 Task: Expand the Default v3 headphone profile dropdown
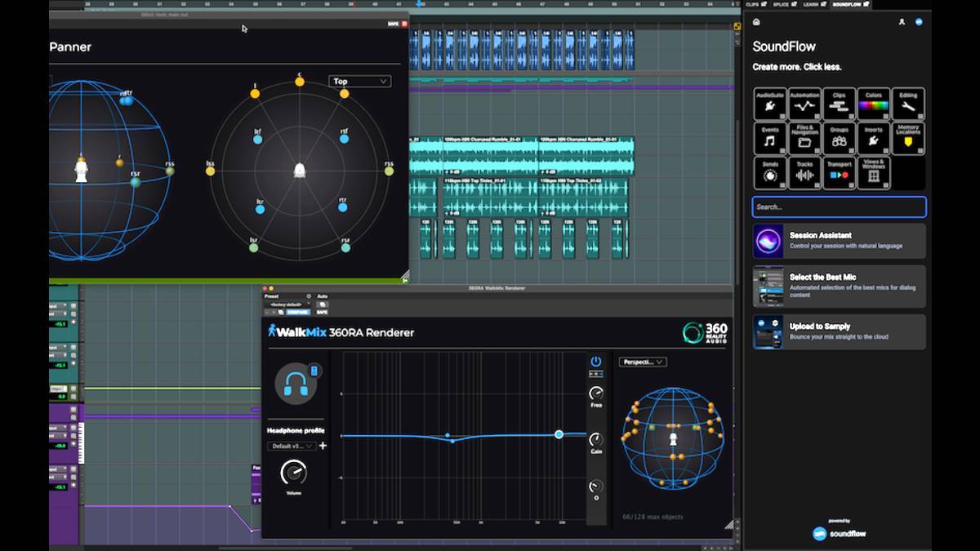click(x=290, y=445)
